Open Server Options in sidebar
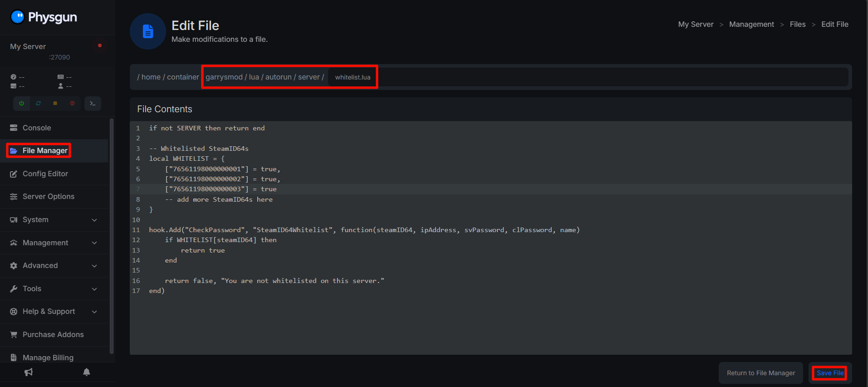The width and height of the screenshot is (868, 387). 48,197
